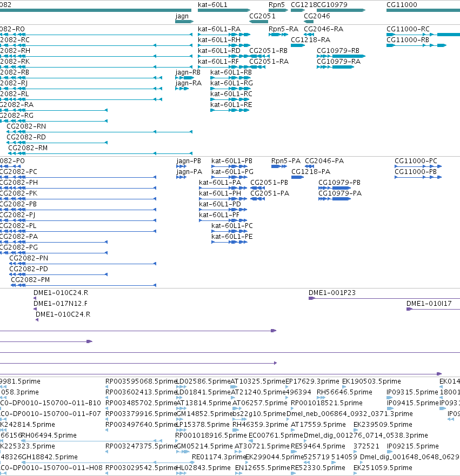Click transcript kat-60L1-RC

point(230,99)
